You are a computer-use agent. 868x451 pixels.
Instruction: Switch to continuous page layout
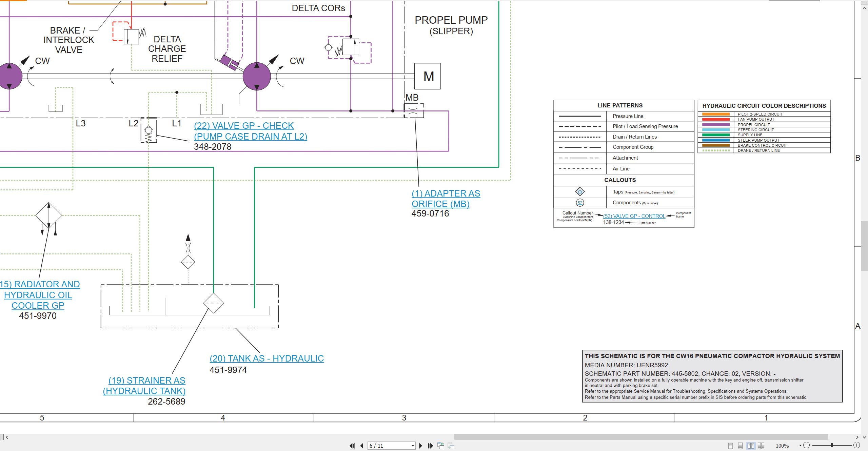click(x=741, y=446)
